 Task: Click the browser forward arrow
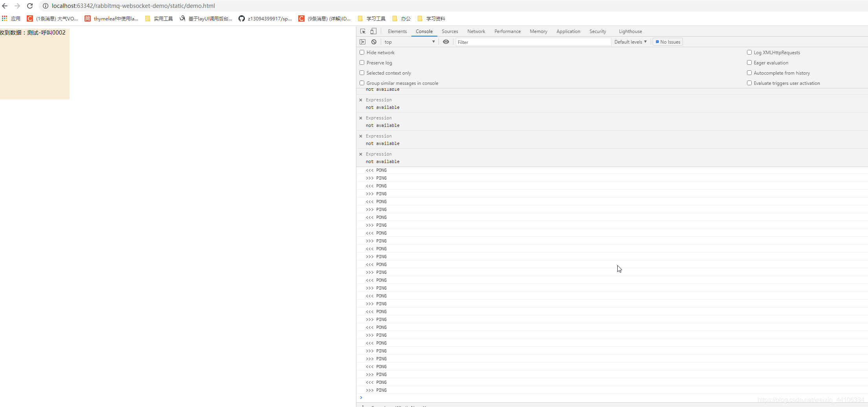17,6
